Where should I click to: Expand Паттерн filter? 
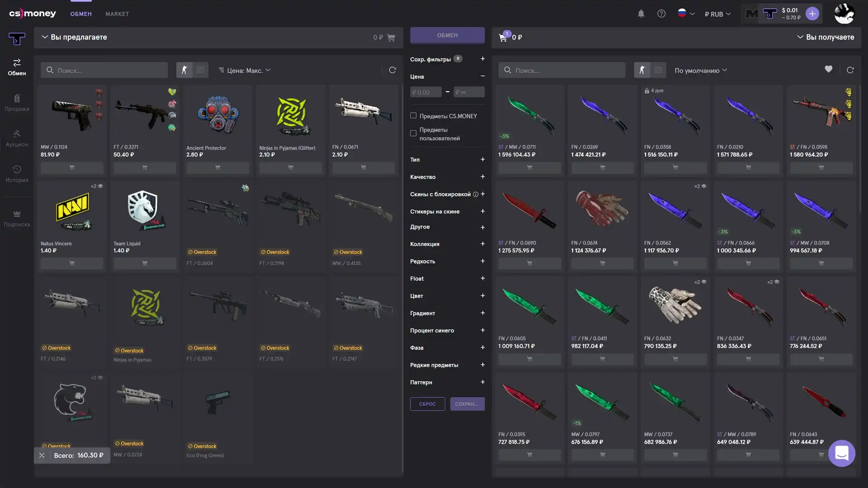tap(482, 382)
